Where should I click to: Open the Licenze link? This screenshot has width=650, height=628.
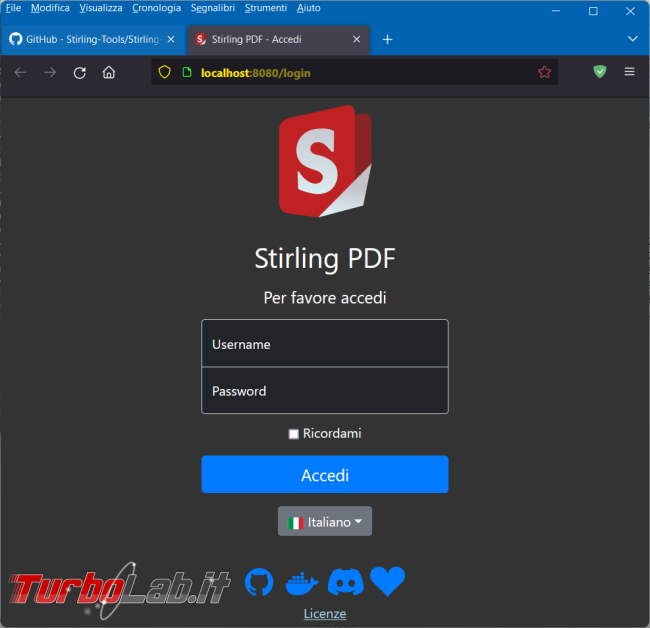tap(325, 613)
